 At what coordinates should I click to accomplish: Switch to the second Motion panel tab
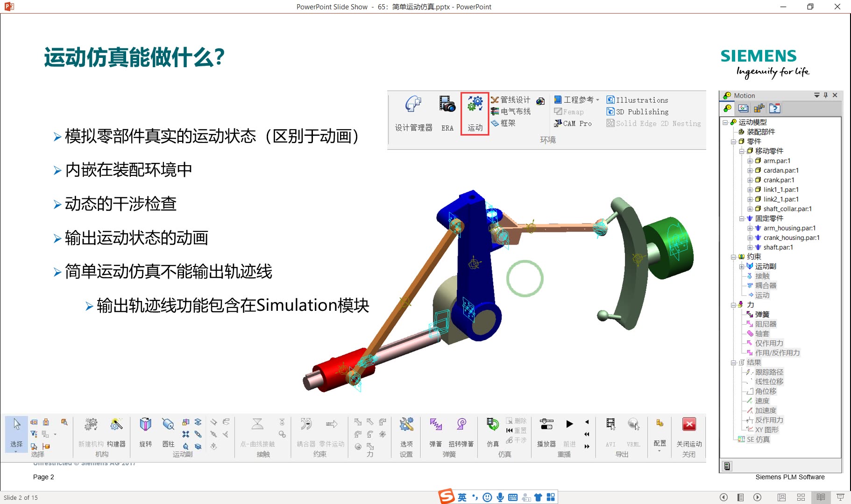click(x=743, y=108)
